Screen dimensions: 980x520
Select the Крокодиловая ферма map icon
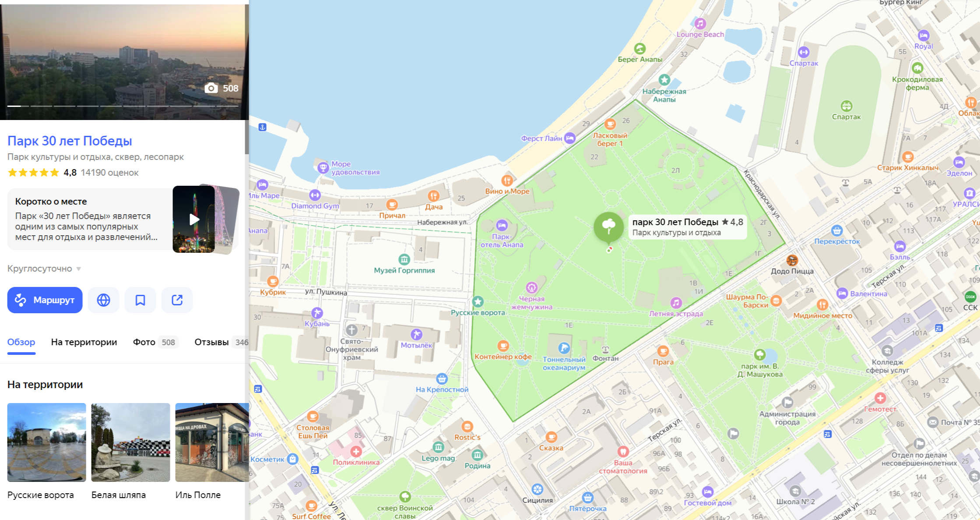pos(917,68)
